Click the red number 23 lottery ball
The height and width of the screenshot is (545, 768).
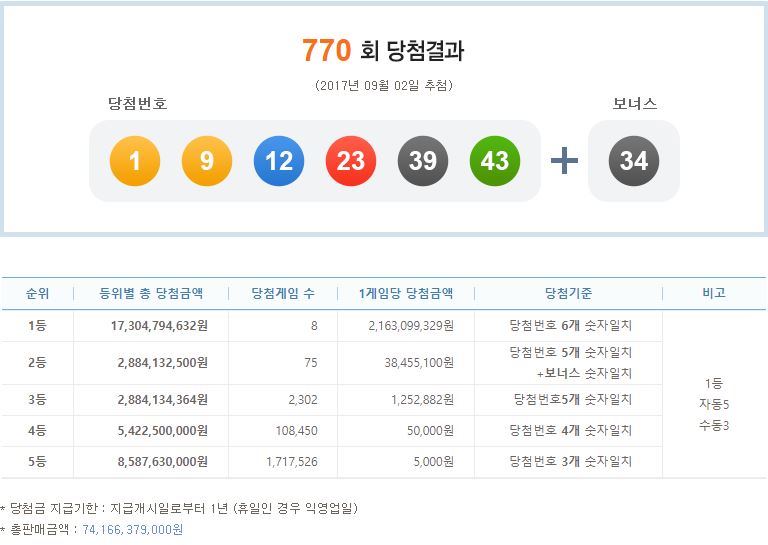point(351,161)
